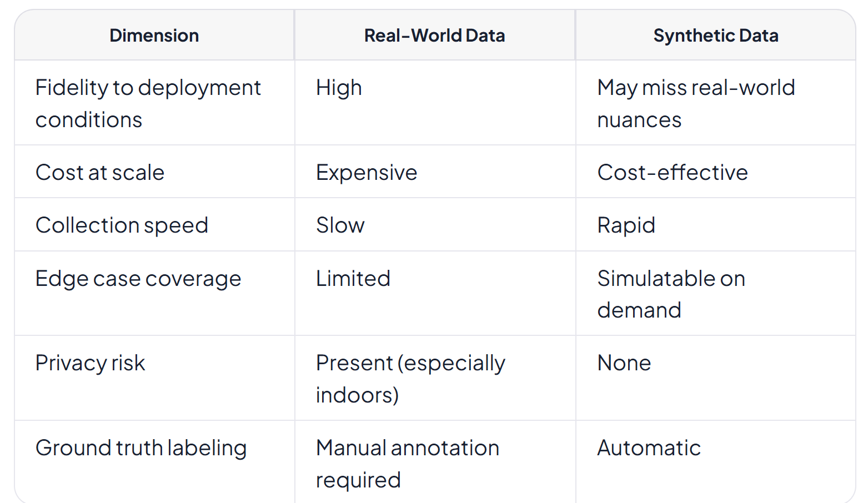Screen dimensions: 868x503
Task: Click the Real-World Data column header
Action: tap(435, 36)
